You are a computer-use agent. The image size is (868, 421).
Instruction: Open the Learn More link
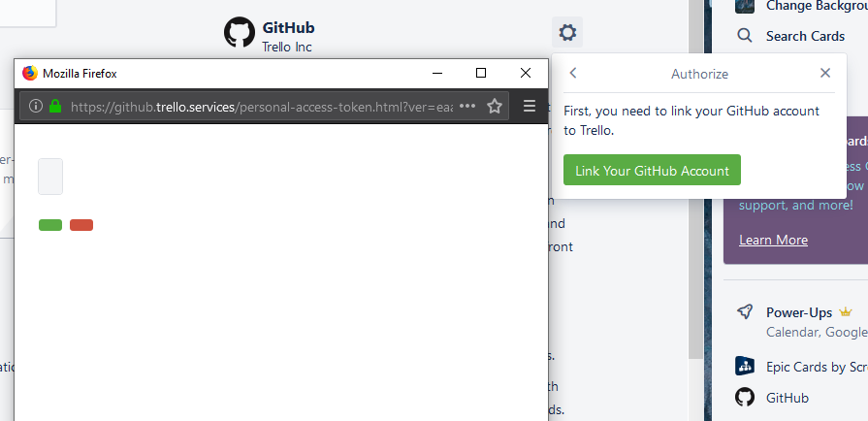click(773, 240)
